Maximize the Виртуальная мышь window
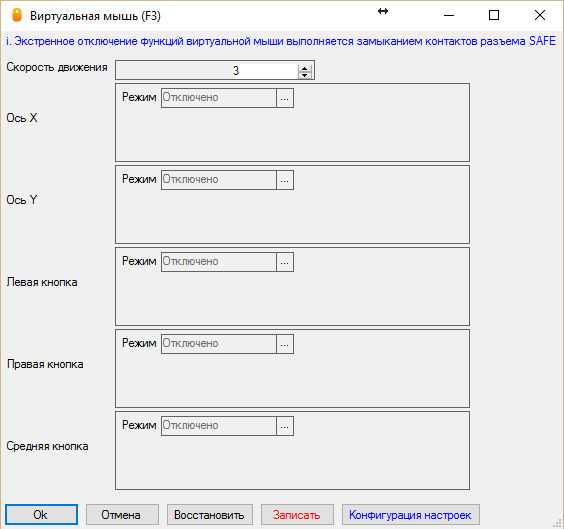Screen dimensions: 564x529 [x=494, y=15]
